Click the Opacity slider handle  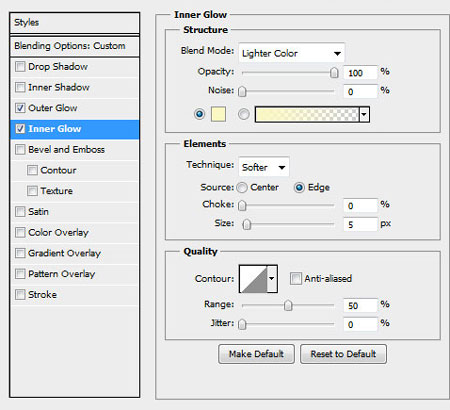[334, 73]
